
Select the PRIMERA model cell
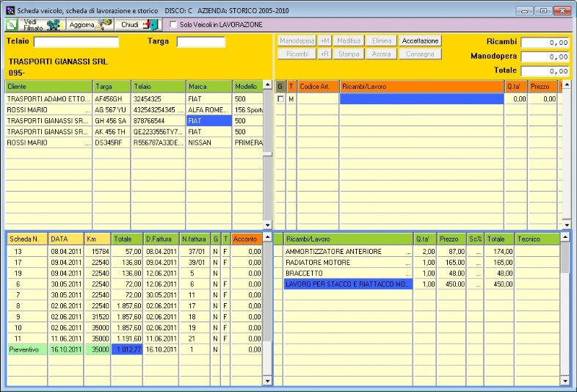[248, 142]
